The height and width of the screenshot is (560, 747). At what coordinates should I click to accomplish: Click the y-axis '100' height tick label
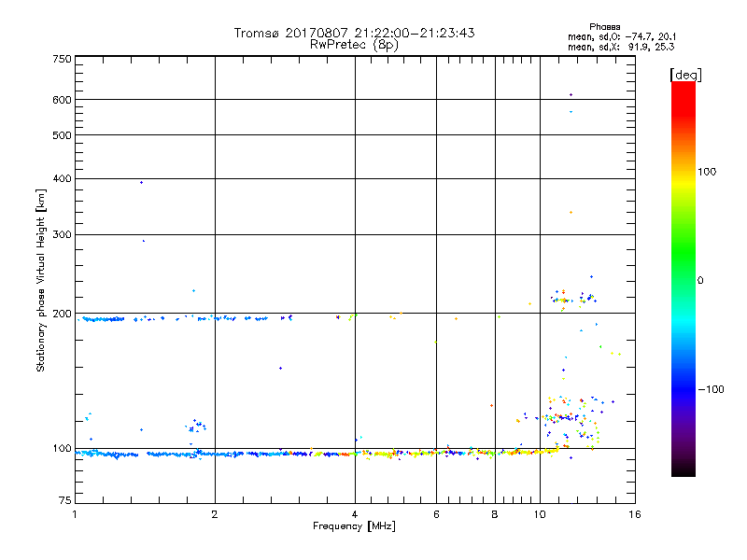pos(62,448)
